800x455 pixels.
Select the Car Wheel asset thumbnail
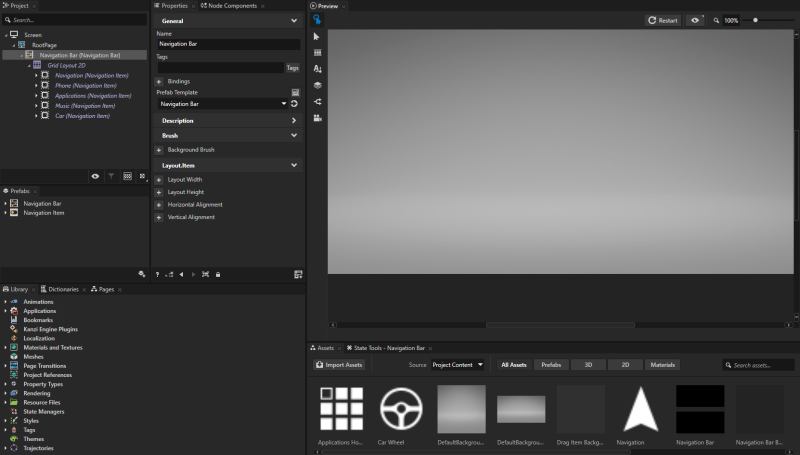click(x=400, y=409)
